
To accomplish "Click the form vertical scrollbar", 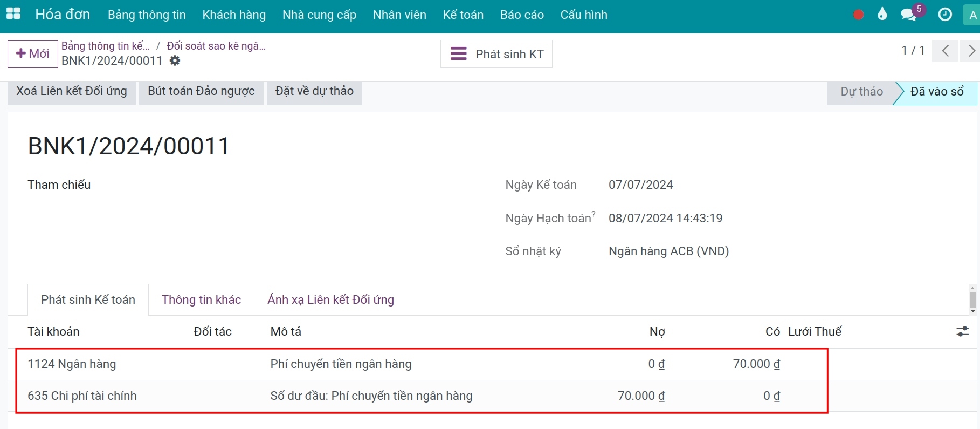I will click(x=972, y=299).
